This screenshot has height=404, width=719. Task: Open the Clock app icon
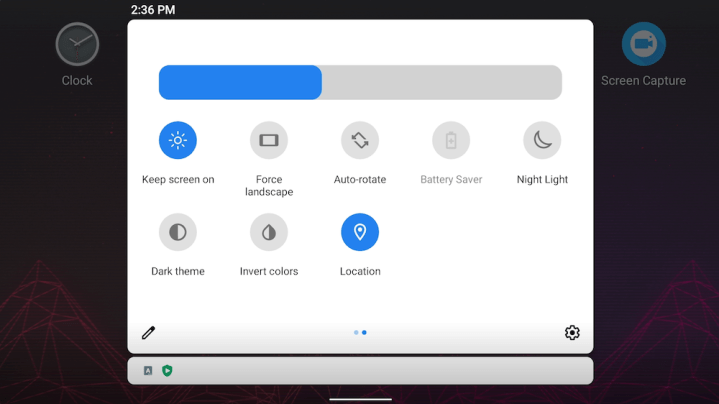click(x=77, y=45)
